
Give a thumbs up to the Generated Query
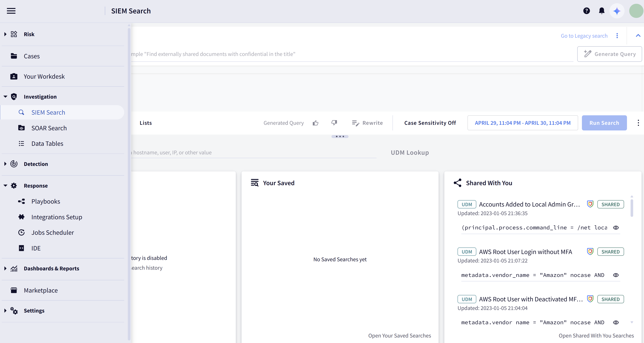coord(315,123)
